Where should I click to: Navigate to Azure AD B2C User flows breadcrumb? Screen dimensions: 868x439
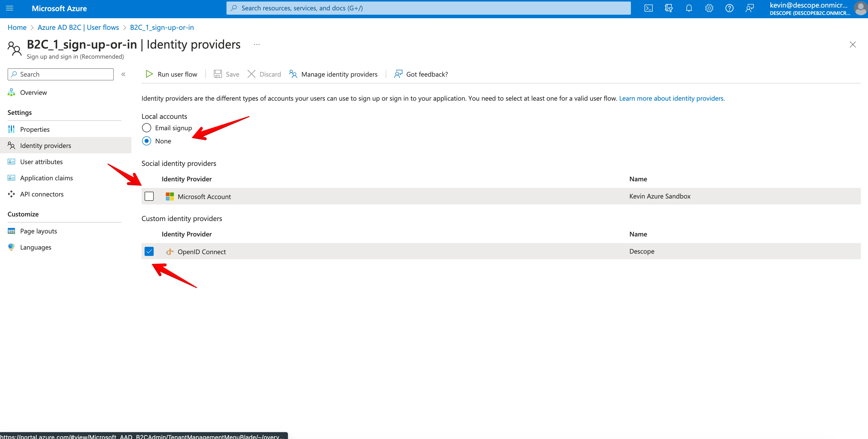coord(78,27)
